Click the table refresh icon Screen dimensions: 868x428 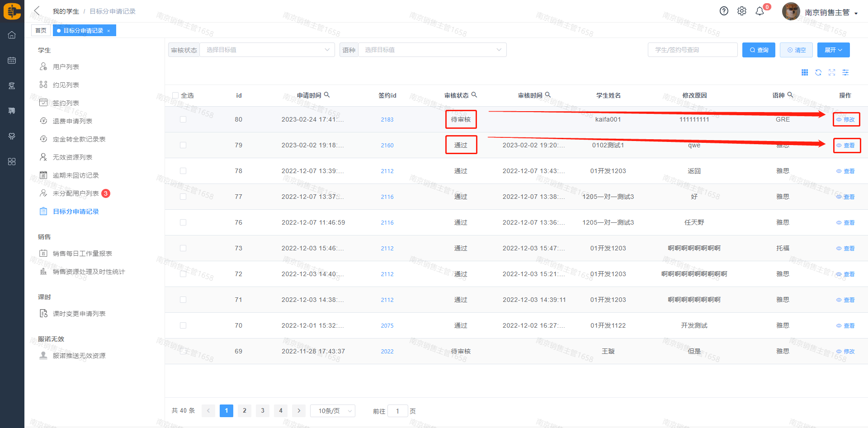[x=818, y=72]
